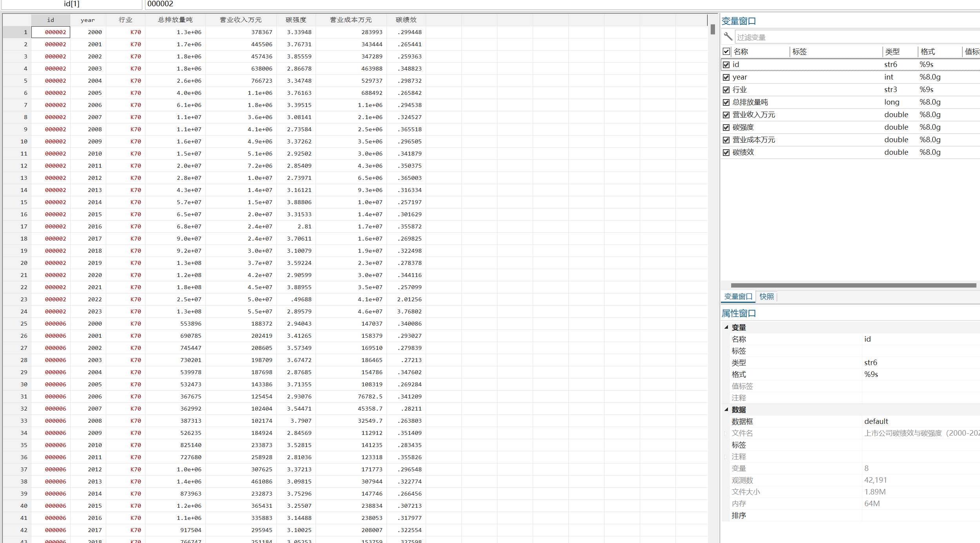The image size is (980, 543).
Task: Toggle the 碳强度 variable checkbox
Action: [x=726, y=127]
